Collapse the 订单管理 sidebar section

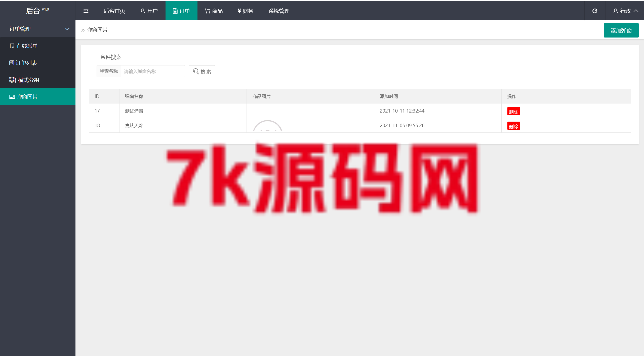(38, 29)
